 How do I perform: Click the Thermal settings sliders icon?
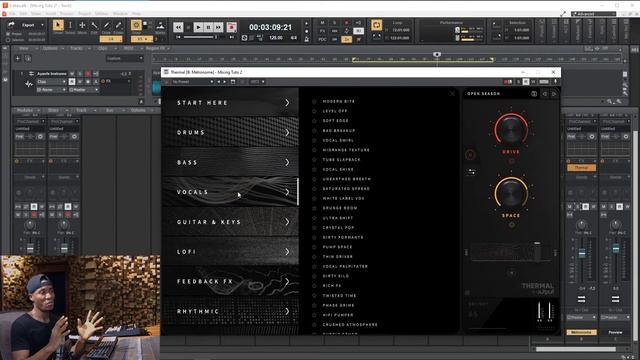click(471, 172)
